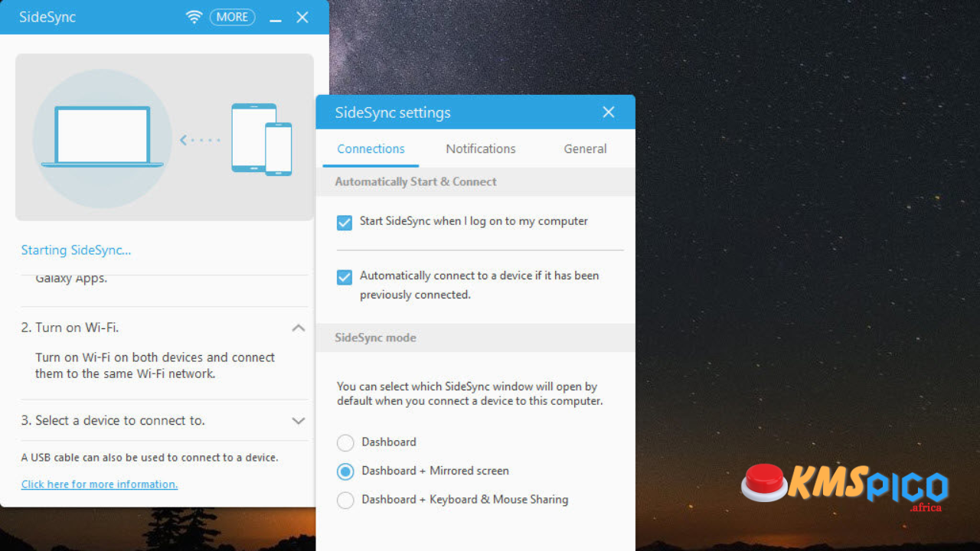Image resolution: width=980 pixels, height=551 pixels.
Task: Select the Dashboard radio option
Action: (x=345, y=442)
